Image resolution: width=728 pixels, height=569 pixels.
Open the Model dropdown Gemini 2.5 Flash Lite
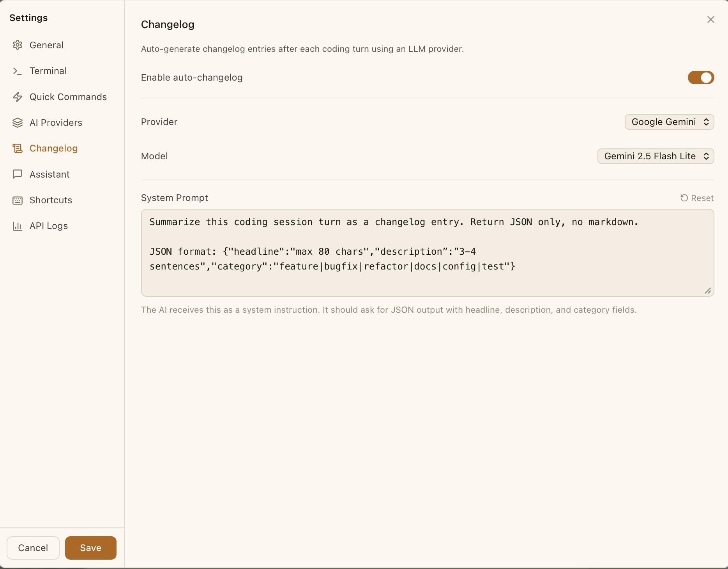click(656, 156)
